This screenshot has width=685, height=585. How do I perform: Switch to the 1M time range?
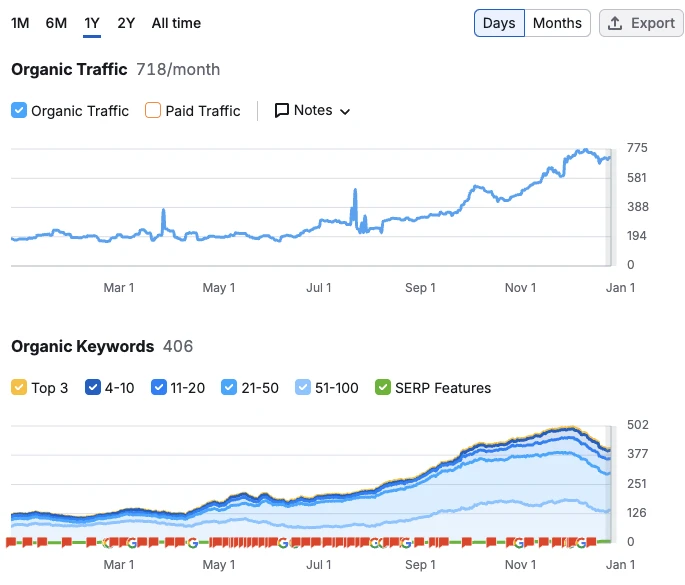(x=20, y=23)
